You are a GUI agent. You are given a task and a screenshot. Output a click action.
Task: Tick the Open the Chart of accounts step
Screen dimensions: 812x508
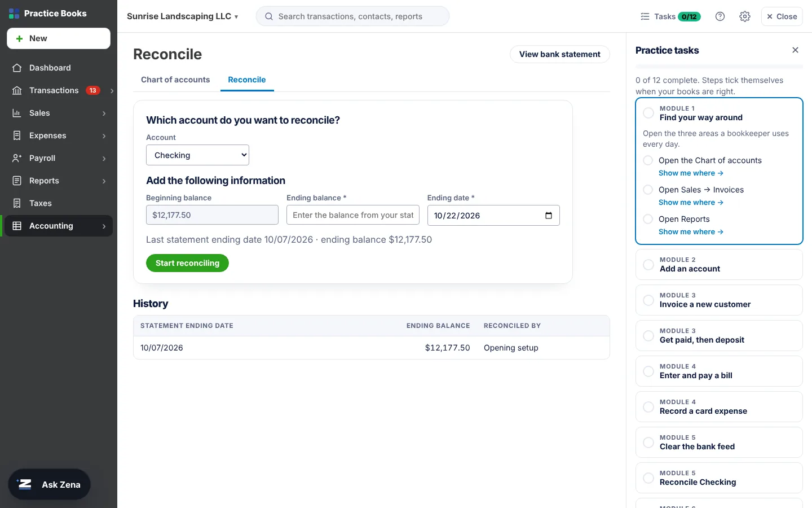[x=648, y=160]
